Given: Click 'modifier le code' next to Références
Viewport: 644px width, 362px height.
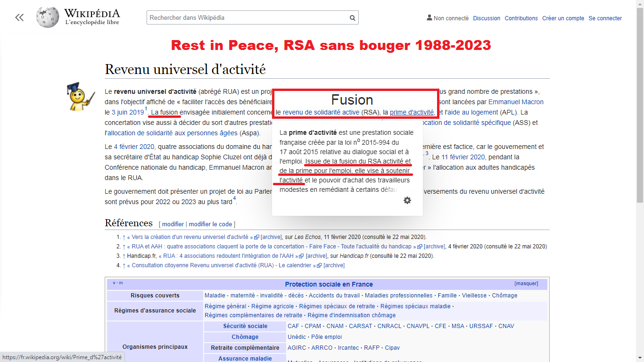Looking at the screenshot, I should [x=211, y=224].
